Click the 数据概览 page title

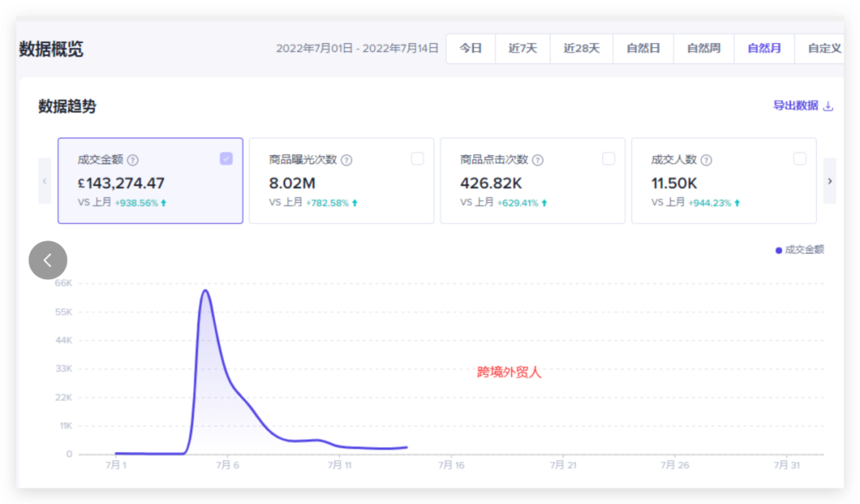pos(51,49)
